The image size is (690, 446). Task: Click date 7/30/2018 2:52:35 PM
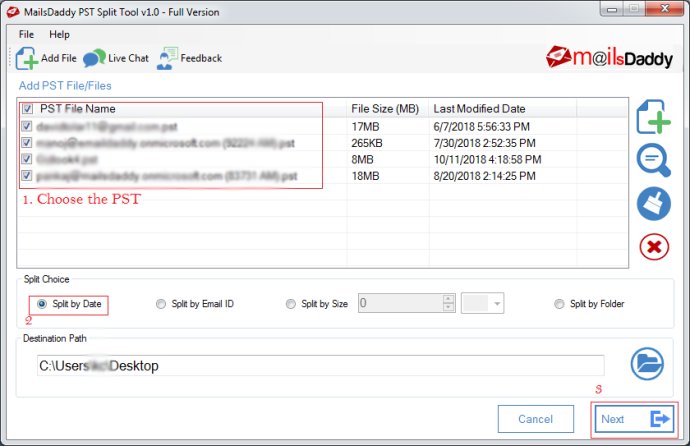(484, 143)
